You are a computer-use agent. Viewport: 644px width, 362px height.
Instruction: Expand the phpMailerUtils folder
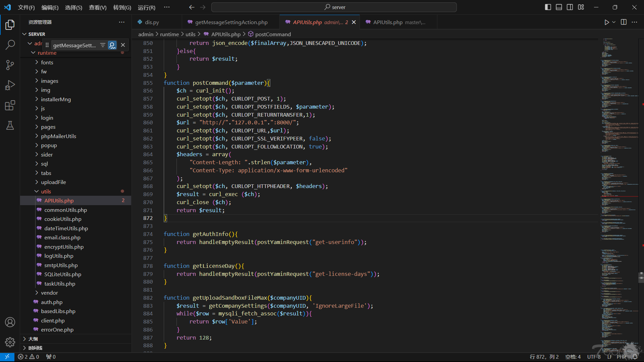[x=58, y=136]
